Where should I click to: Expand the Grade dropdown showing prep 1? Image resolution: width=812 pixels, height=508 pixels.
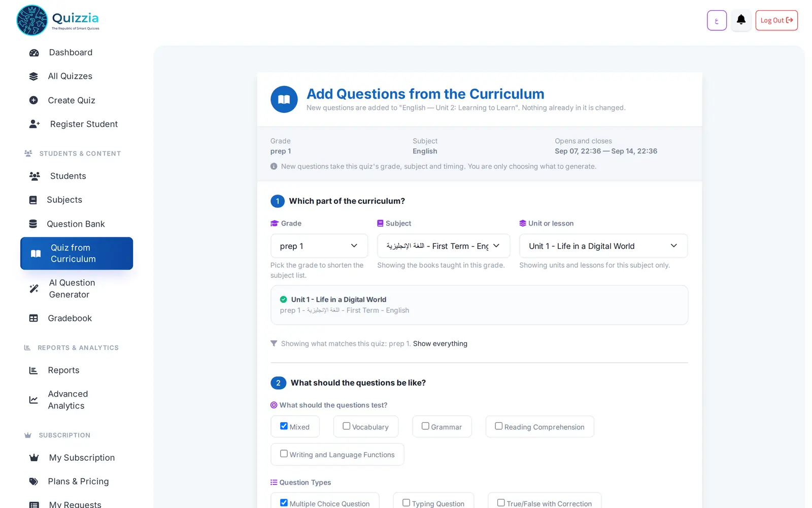pos(319,246)
